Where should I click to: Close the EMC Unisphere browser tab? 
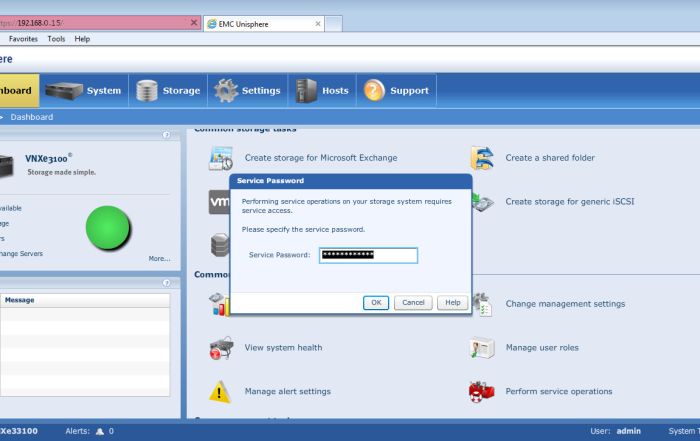(318, 23)
